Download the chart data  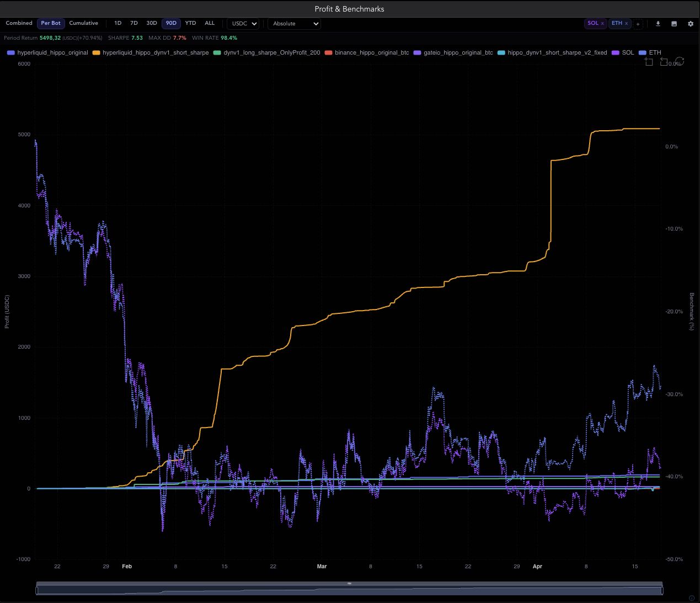(658, 24)
